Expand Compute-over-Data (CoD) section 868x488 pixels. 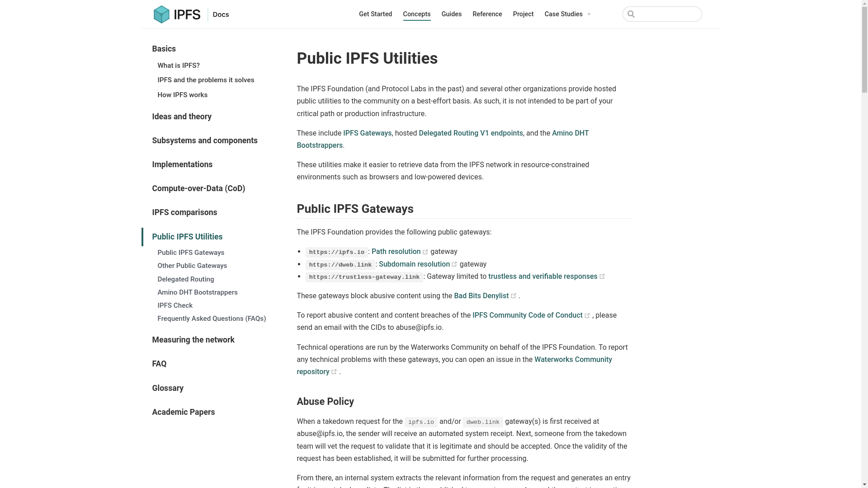198,188
